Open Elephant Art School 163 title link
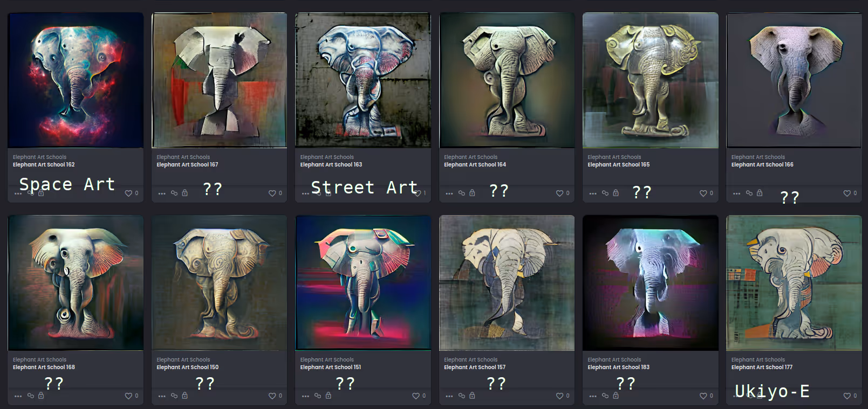Image resolution: width=868 pixels, height=409 pixels. tap(331, 165)
